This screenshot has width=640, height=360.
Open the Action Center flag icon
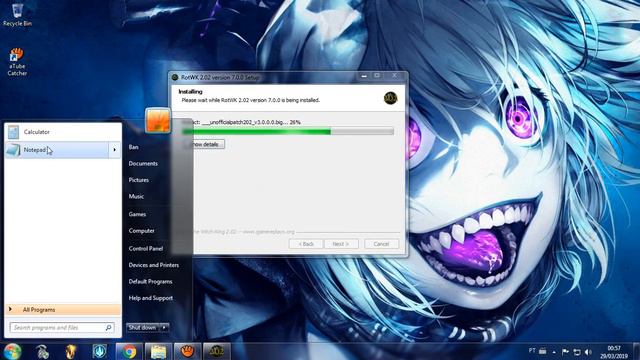click(x=565, y=351)
